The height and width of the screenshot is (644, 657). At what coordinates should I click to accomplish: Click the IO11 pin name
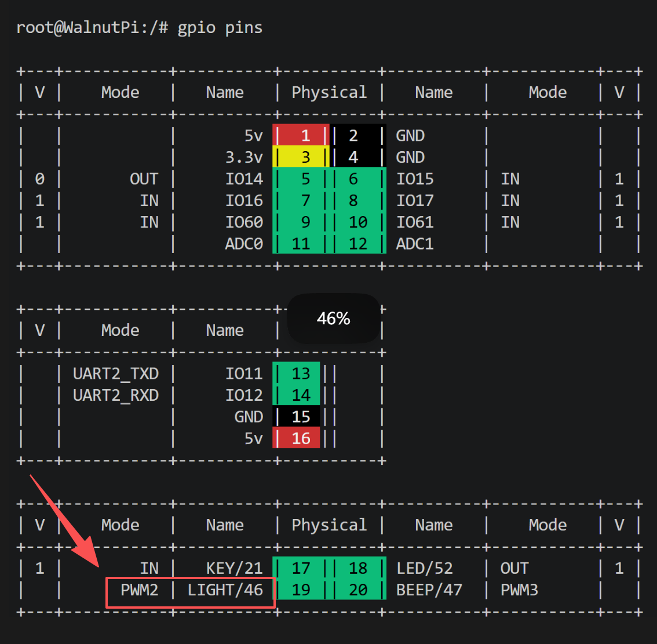[244, 374]
